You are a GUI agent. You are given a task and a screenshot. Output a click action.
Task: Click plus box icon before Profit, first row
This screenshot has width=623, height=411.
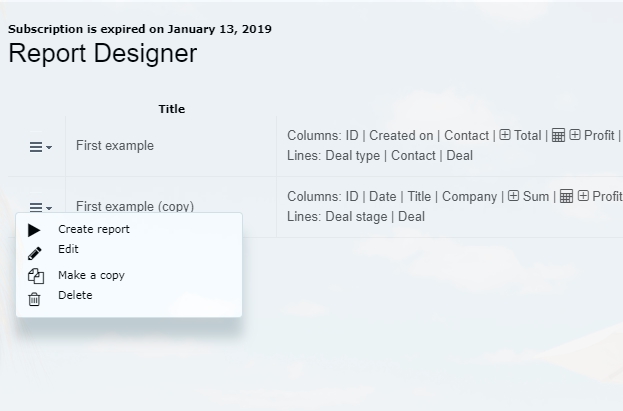click(x=575, y=135)
